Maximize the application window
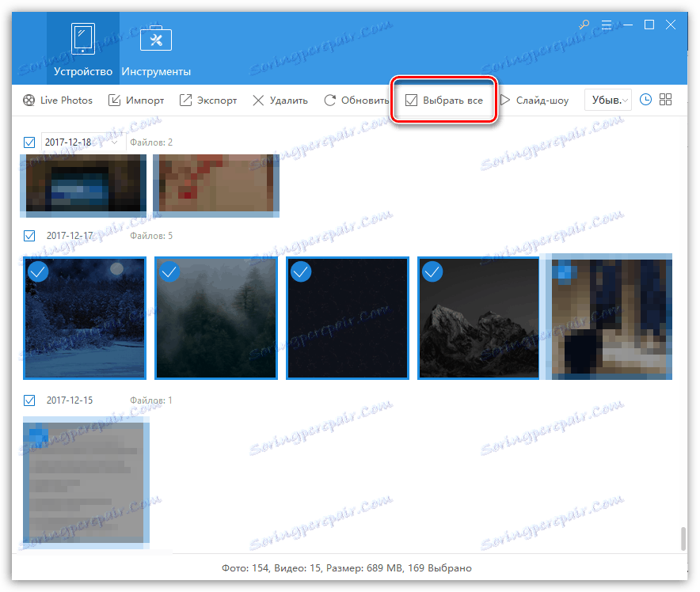 (649, 25)
